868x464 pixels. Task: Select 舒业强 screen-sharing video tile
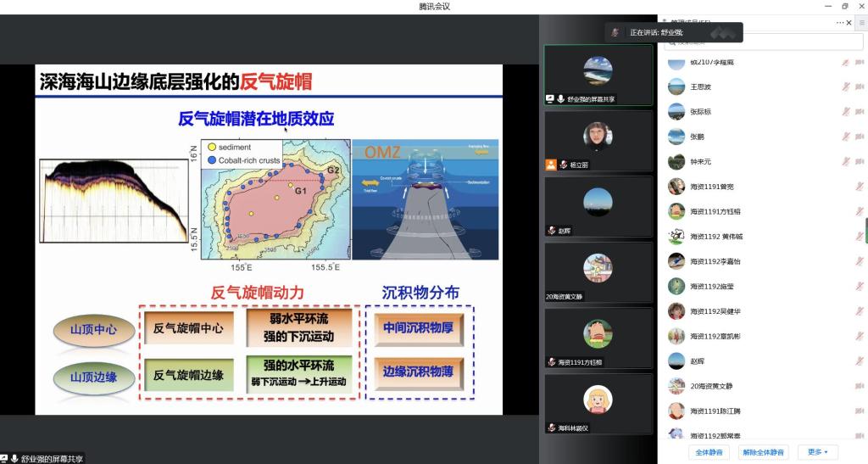point(598,74)
